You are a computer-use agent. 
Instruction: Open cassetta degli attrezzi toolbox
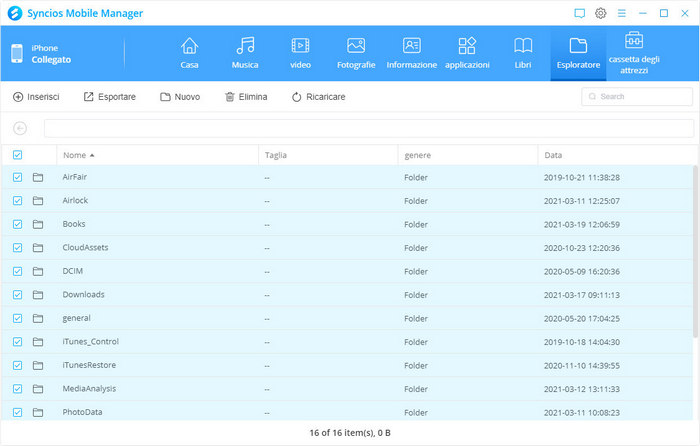[634, 54]
